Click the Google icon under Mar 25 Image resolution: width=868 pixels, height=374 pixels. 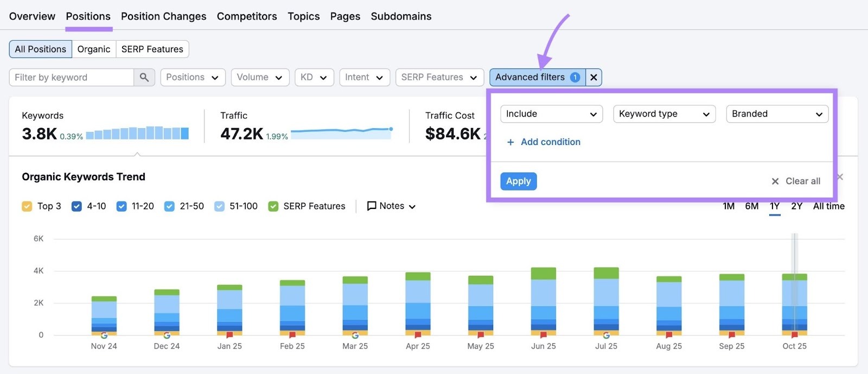[355, 335]
